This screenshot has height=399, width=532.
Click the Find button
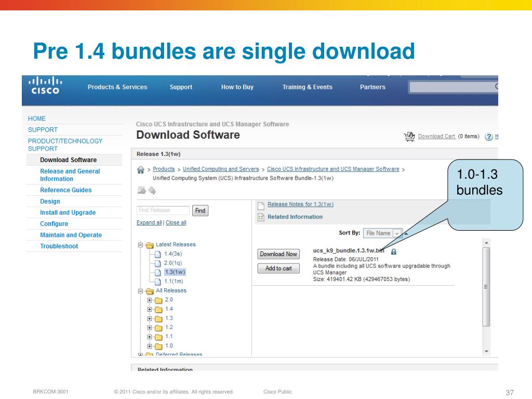[200, 210]
